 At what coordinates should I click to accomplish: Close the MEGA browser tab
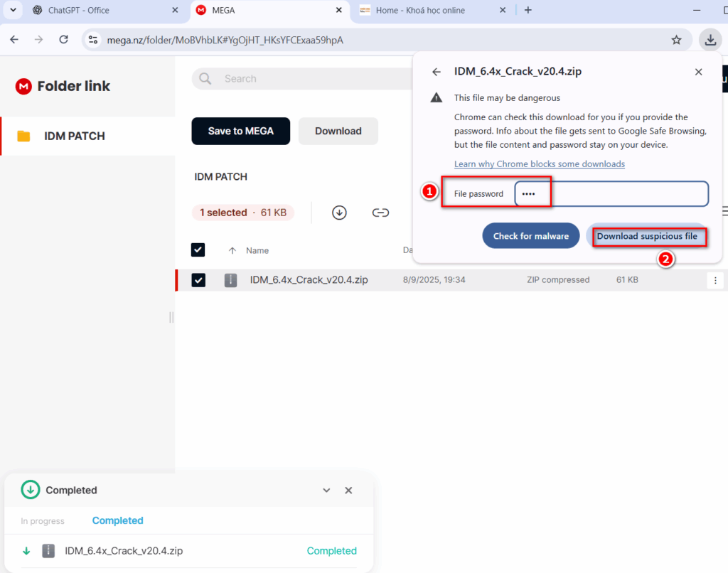click(x=339, y=10)
